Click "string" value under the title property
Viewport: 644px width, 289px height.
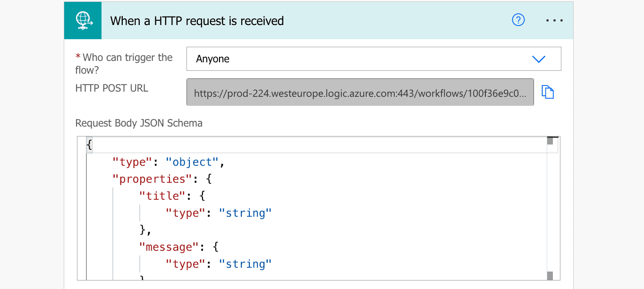245,213
